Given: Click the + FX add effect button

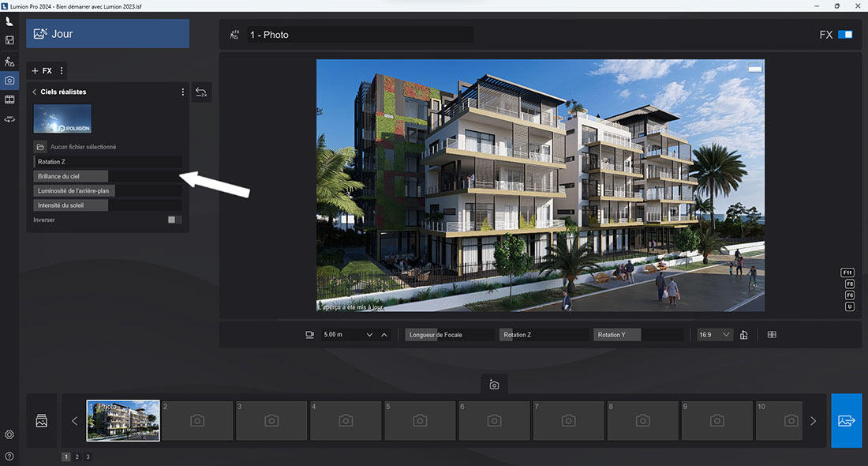Looking at the screenshot, I should click(x=42, y=71).
